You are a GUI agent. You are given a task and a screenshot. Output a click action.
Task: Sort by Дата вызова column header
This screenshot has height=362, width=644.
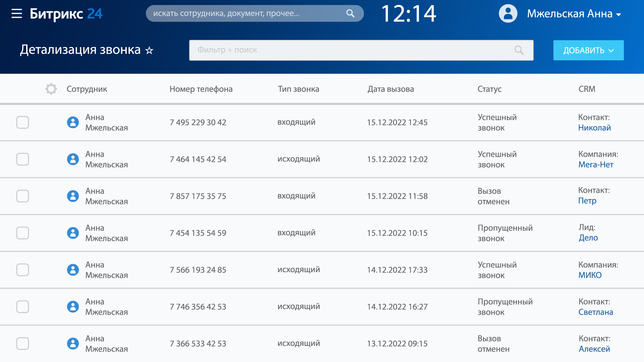[x=390, y=89]
